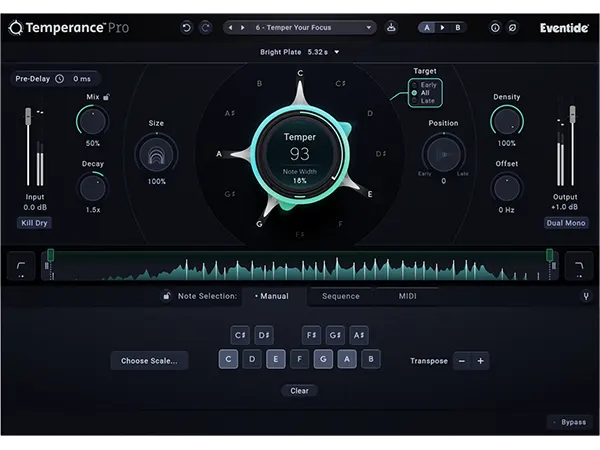The height and width of the screenshot is (450, 600).
Task: Toggle the C# note key
Action: (240, 335)
